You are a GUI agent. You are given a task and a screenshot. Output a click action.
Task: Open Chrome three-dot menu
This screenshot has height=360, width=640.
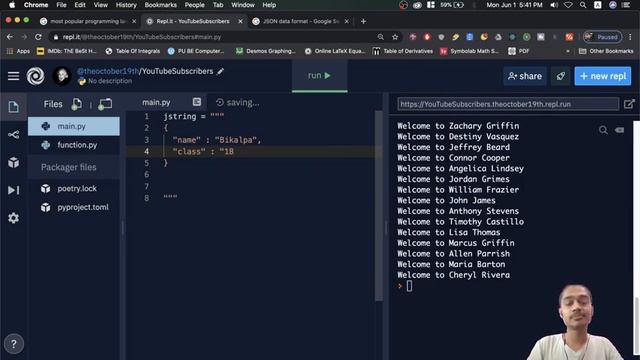pos(630,37)
